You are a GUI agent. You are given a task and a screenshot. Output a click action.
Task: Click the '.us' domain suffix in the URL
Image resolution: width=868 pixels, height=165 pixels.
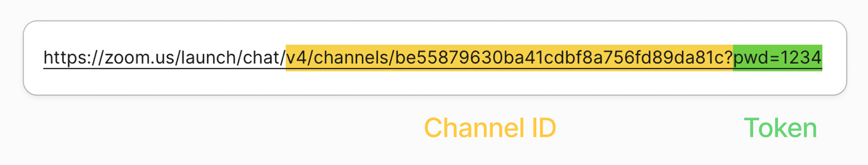[163, 58]
